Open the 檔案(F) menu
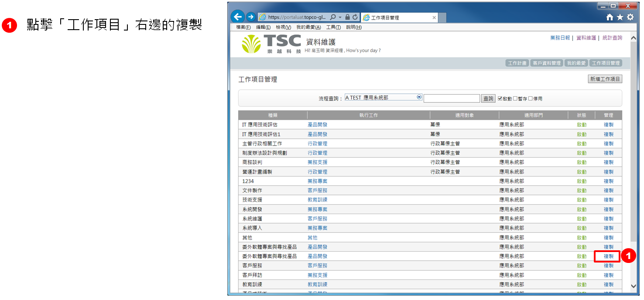 point(243,27)
